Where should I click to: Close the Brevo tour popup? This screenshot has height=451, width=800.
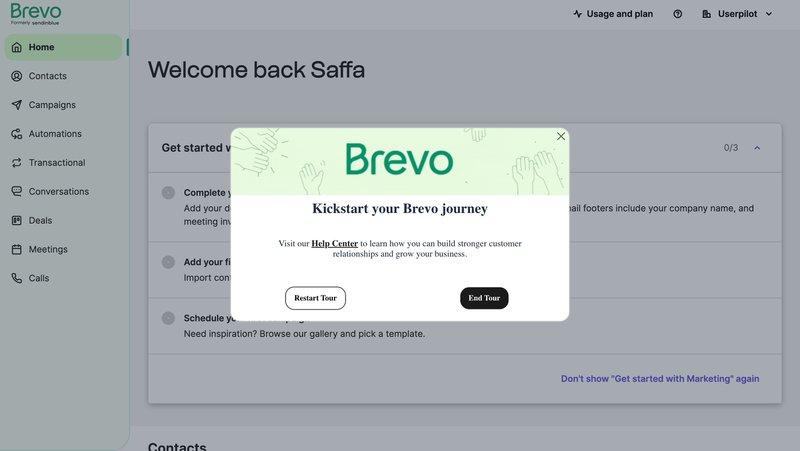[x=561, y=136]
